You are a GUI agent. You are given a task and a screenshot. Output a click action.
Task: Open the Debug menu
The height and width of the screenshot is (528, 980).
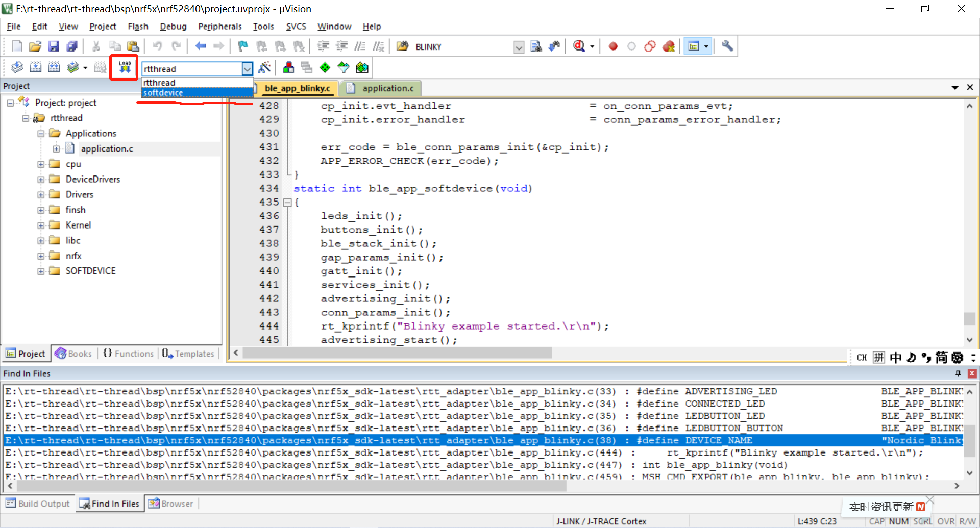tap(173, 27)
